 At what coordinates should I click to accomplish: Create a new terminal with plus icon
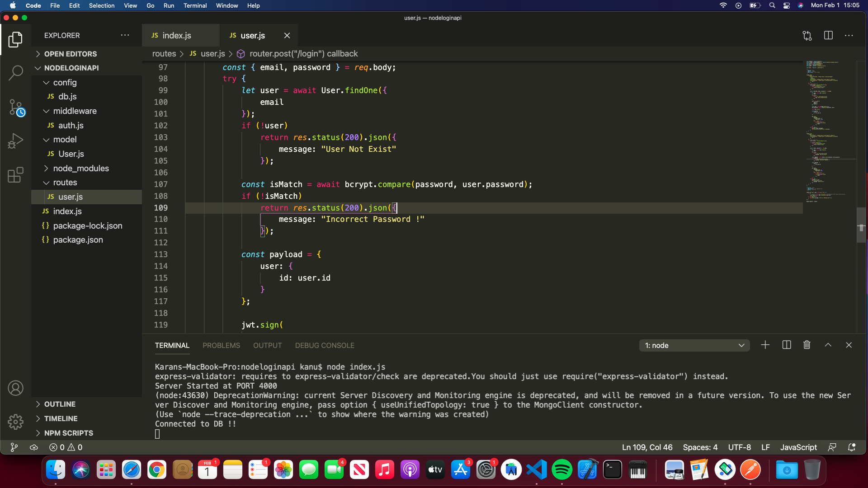point(765,345)
